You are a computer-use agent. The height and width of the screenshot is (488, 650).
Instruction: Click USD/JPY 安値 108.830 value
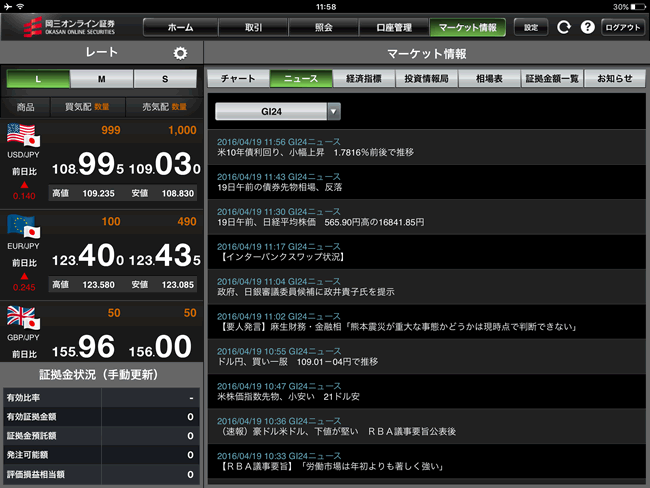(x=178, y=193)
